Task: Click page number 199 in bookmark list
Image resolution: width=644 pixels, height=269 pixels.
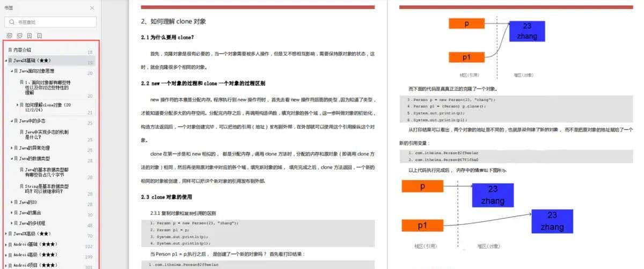Action: tap(89, 257)
